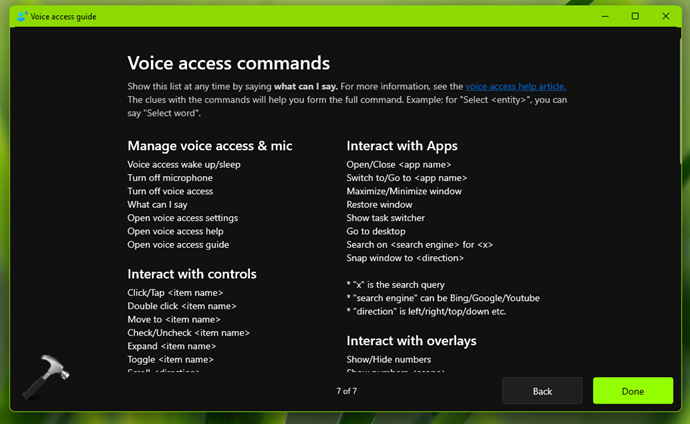The height and width of the screenshot is (424, 690).
Task: Minimize the Voice access guide window
Action: click(606, 16)
